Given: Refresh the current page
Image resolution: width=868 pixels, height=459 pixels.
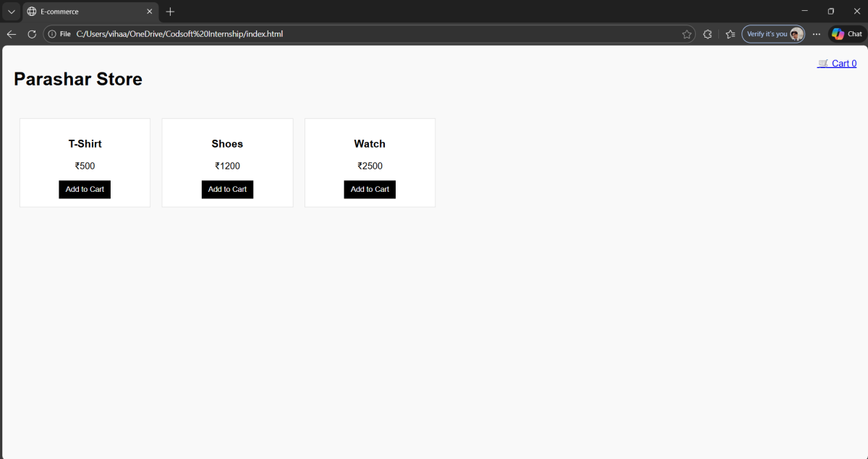Looking at the screenshot, I should point(32,34).
